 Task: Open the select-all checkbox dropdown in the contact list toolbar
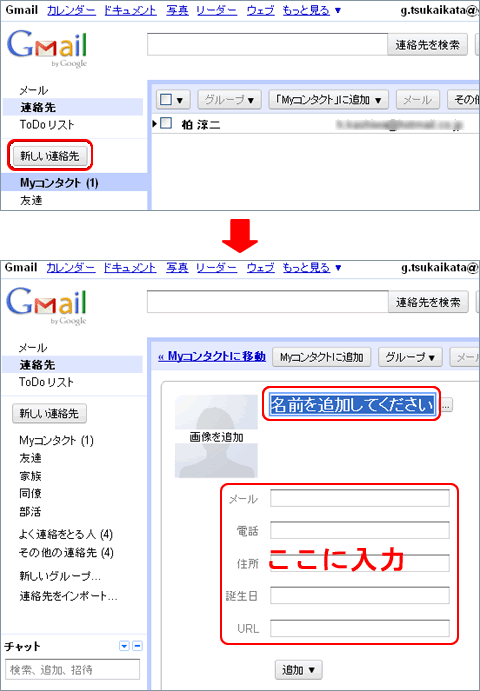[x=173, y=100]
